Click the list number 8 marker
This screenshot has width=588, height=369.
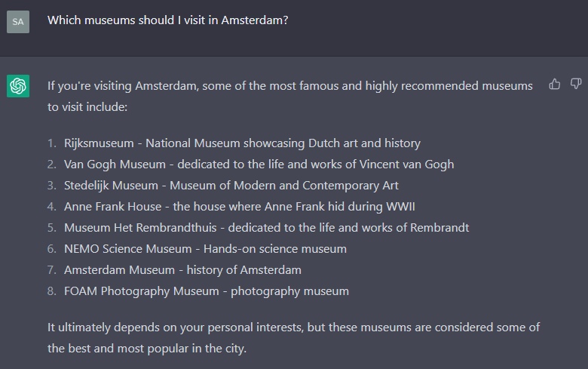tap(51, 291)
